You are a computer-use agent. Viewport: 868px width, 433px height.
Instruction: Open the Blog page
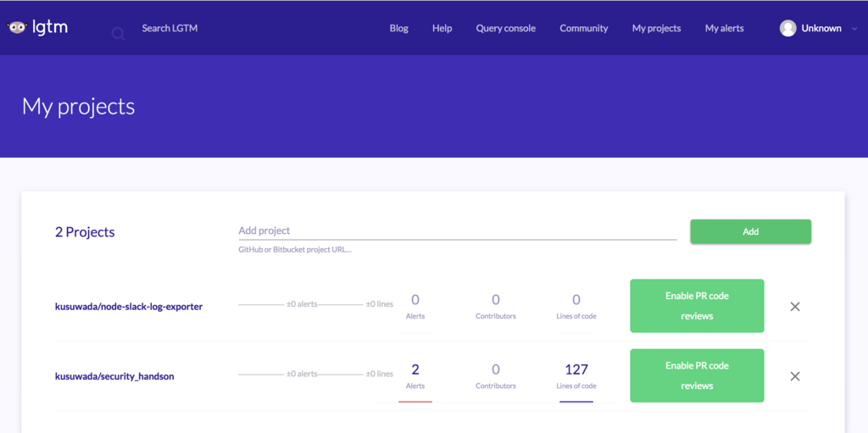pos(398,28)
